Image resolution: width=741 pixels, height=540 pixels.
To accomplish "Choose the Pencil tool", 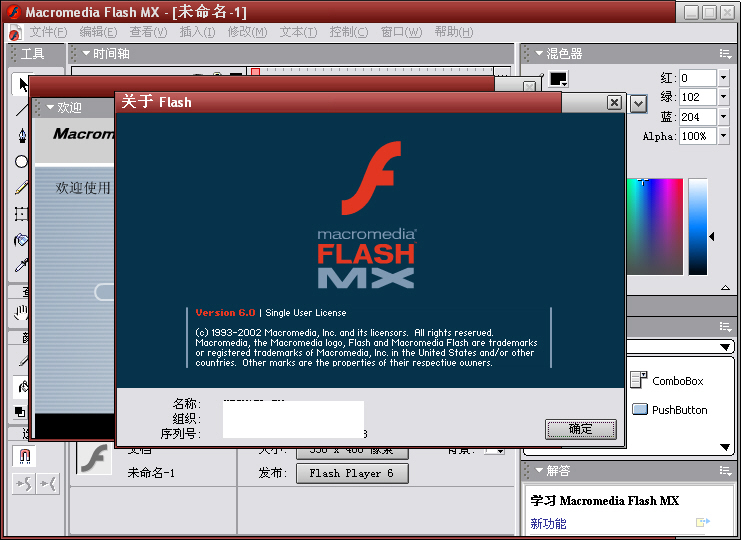I will point(22,188).
